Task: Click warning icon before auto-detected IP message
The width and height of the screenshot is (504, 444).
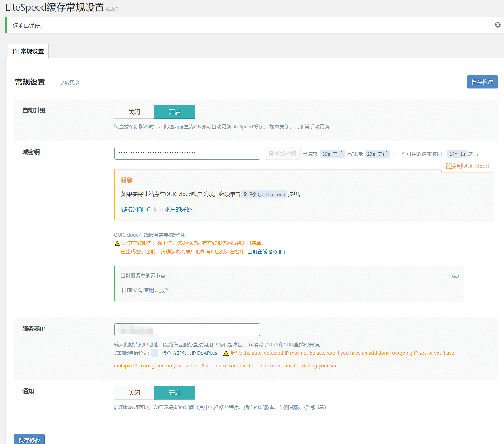Action: pyautogui.click(x=226, y=353)
